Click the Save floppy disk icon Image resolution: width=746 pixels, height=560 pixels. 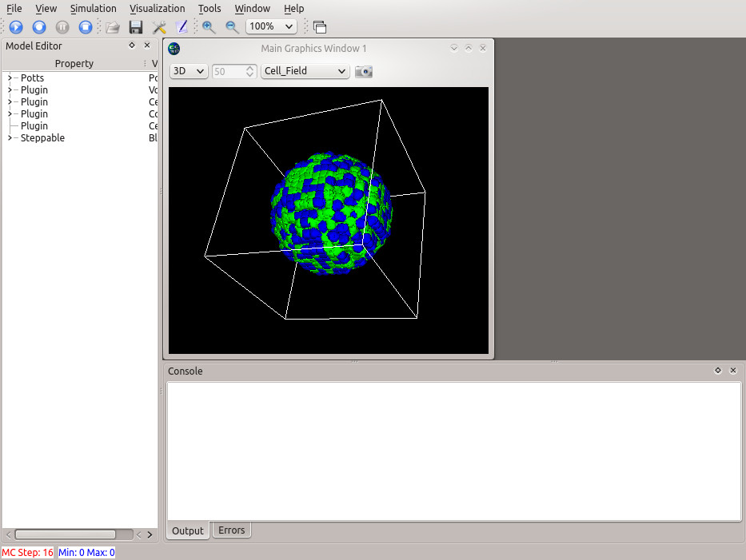pyautogui.click(x=136, y=27)
